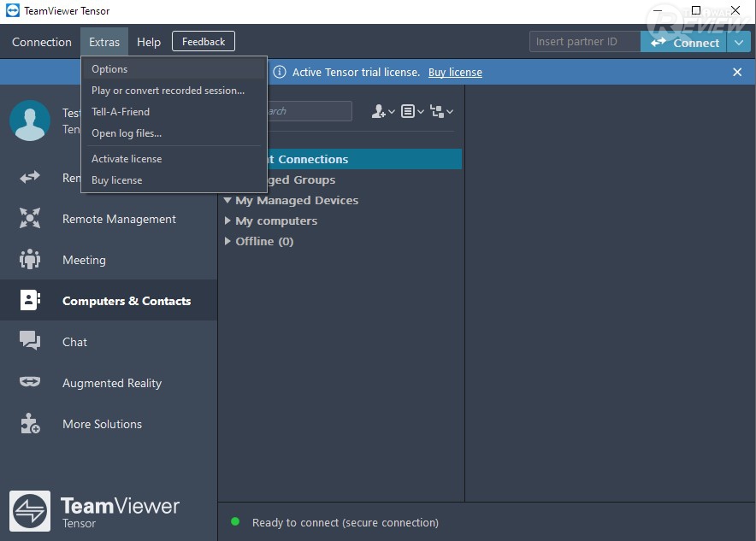Close the Extras menu
Screen dimensions: 756x541
104,42
